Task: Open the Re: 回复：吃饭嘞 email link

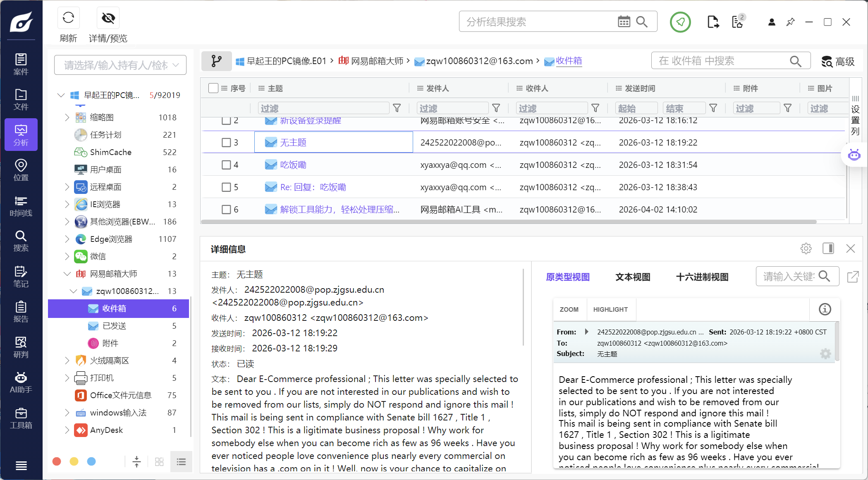Action: pyautogui.click(x=313, y=187)
